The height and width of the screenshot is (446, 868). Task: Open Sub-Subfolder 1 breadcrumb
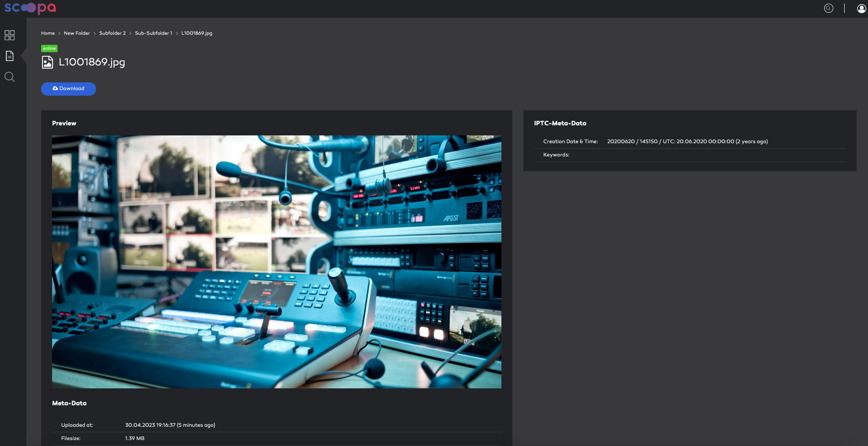coord(154,33)
